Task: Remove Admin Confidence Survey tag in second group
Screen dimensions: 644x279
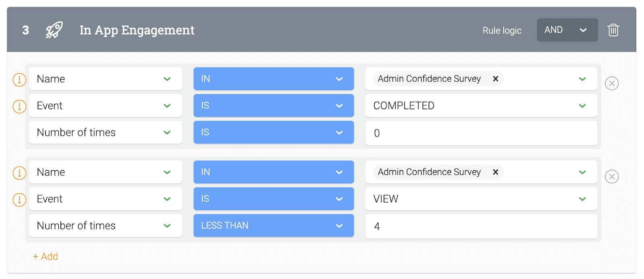Action: pos(495,172)
